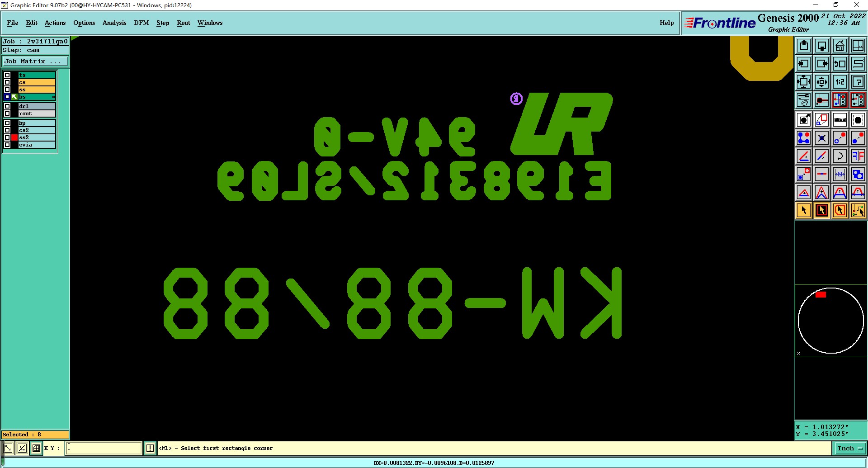The width and height of the screenshot is (868, 468).
Task: Click the previous view undo-zoom icon
Action: coord(840,64)
